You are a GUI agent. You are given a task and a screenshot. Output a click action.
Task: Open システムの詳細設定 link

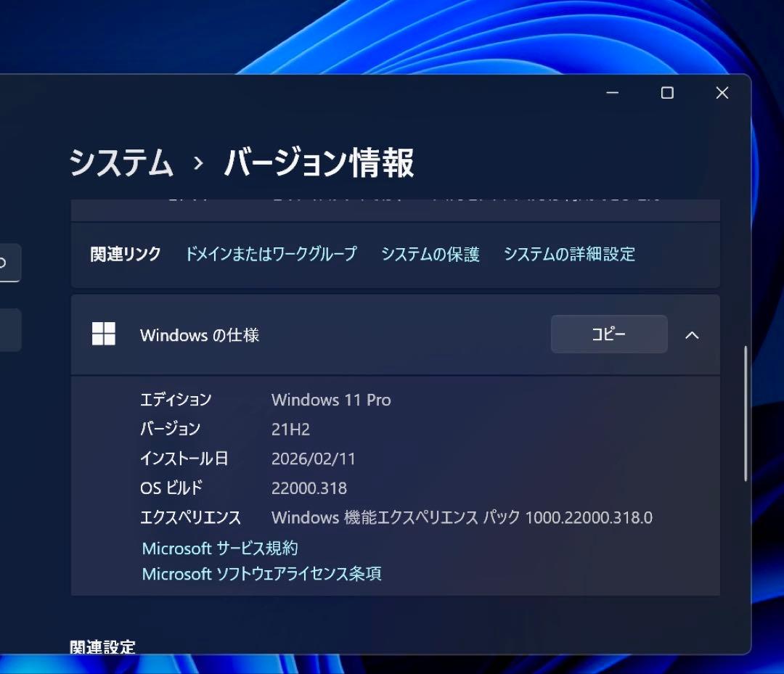pos(568,255)
